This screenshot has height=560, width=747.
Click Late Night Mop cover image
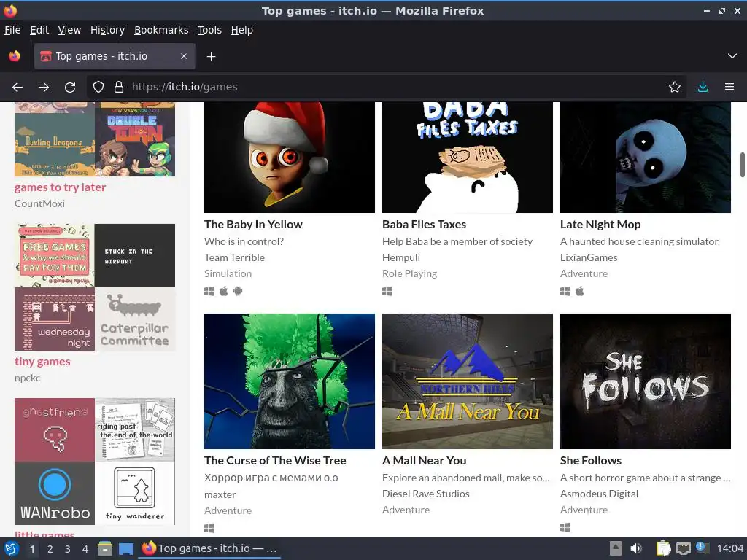(x=646, y=157)
